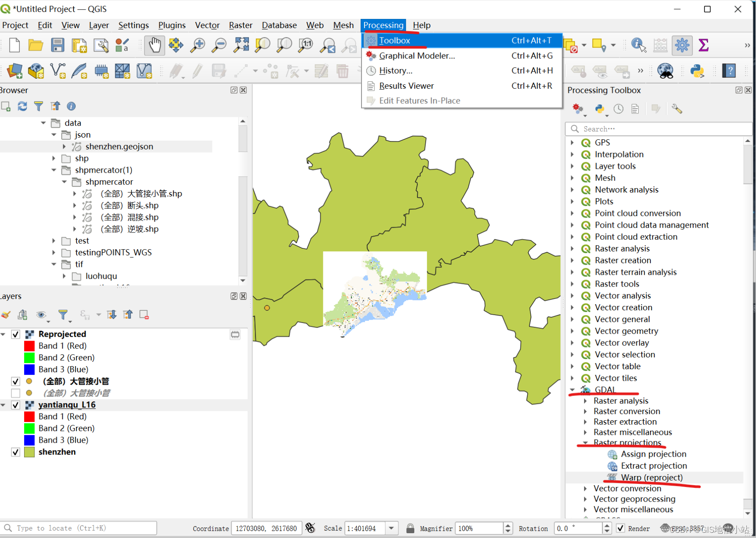Select Graphical Modeler menu entry
The width and height of the screenshot is (756, 538).
(462, 56)
